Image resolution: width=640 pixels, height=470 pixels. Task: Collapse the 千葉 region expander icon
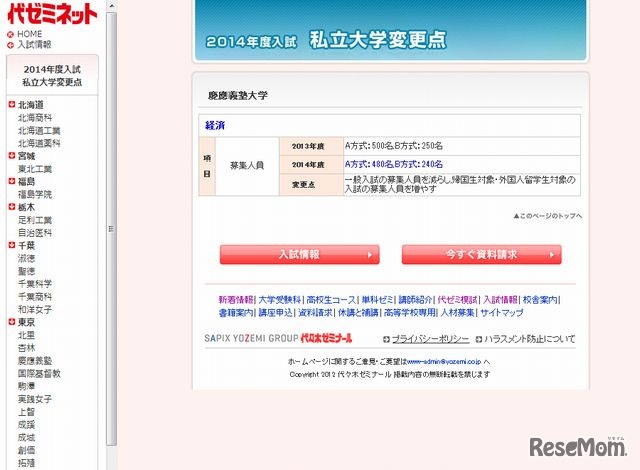[12, 245]
